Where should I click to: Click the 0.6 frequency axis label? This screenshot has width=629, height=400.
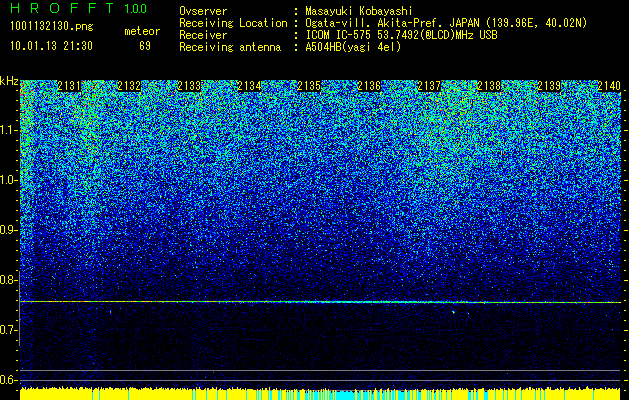(x=6, y=380)
